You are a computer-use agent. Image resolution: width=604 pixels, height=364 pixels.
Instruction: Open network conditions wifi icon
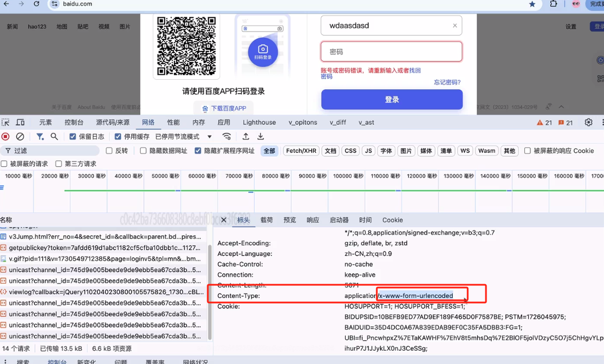[x=227, y=136]
